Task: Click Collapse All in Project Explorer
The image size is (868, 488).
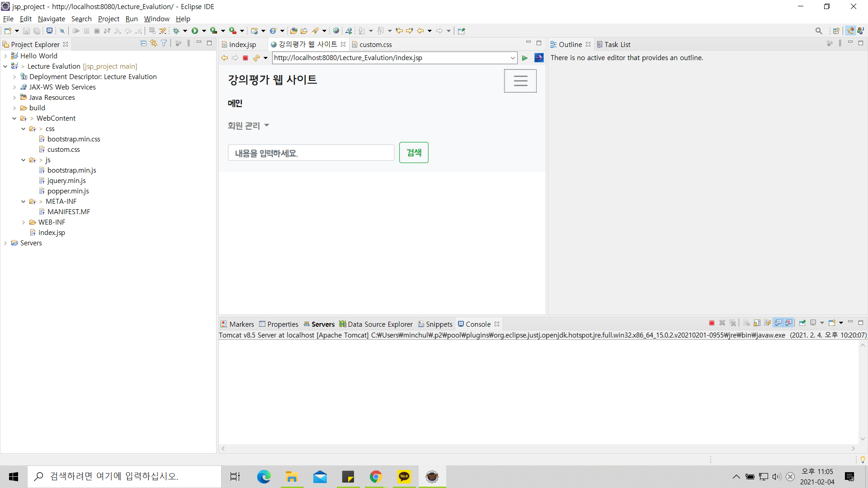Action: [143, 43]
